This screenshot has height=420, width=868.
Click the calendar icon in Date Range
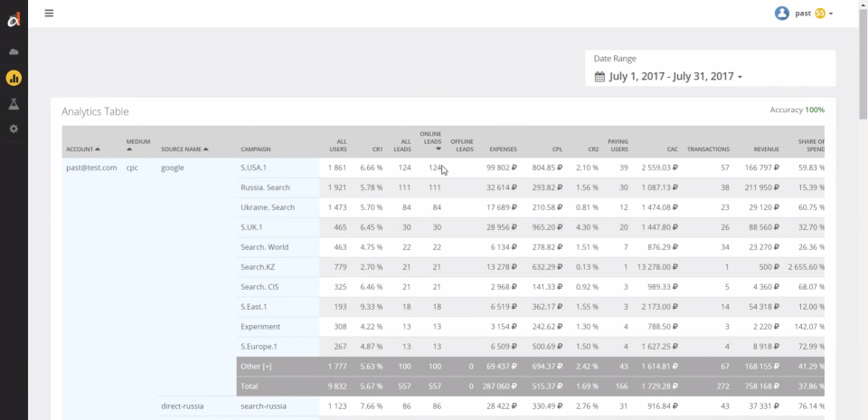599,77
